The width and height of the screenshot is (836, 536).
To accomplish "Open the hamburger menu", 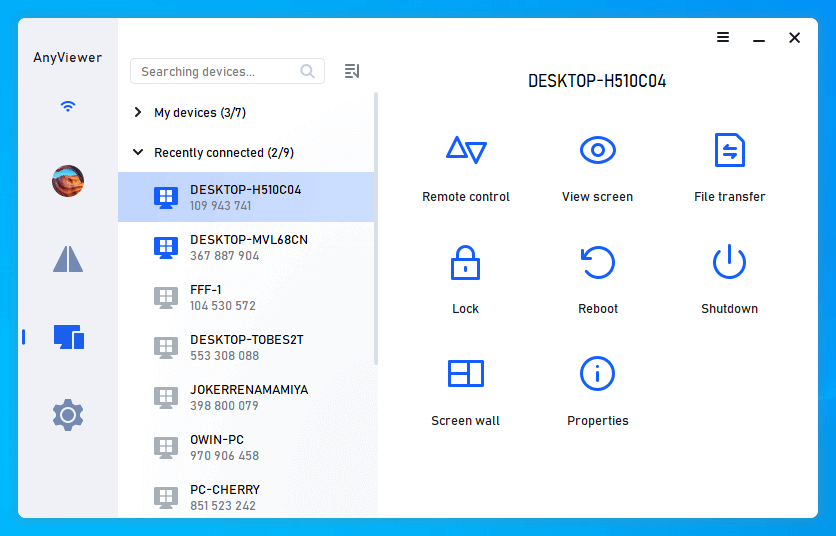I will [x=723, y=37].
